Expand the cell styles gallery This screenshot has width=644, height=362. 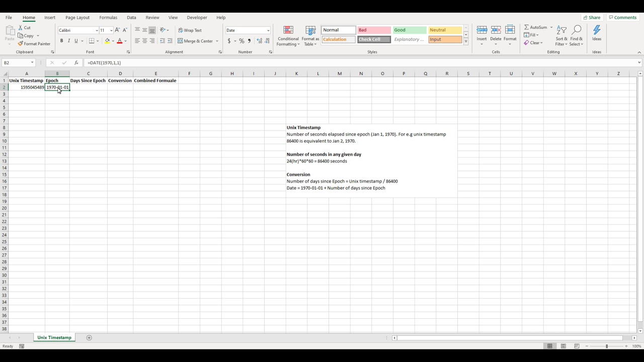[x=466, y=42]
